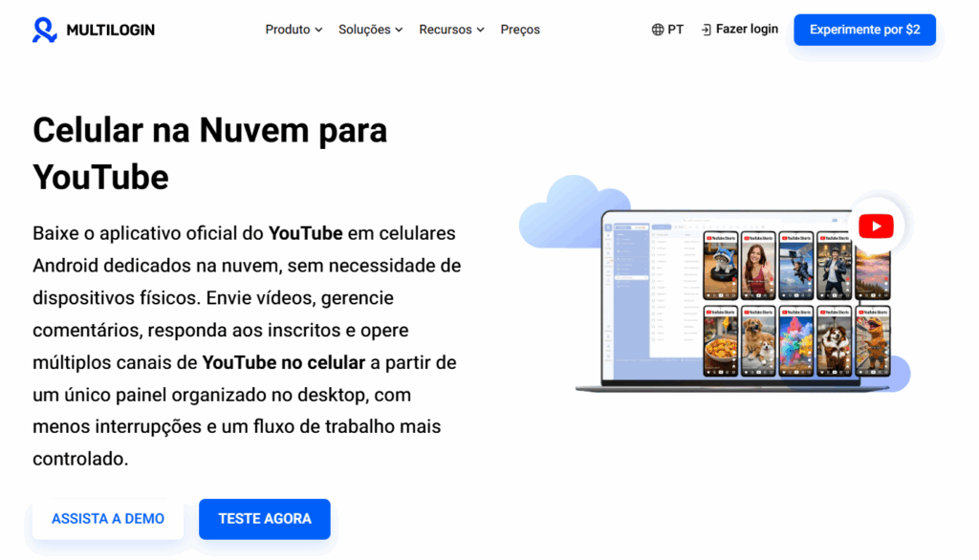The width and height of the screenshot is (979, 560).
Task: Click the woman in red Shorts thumbnail
Action: (x=758, y=266)
